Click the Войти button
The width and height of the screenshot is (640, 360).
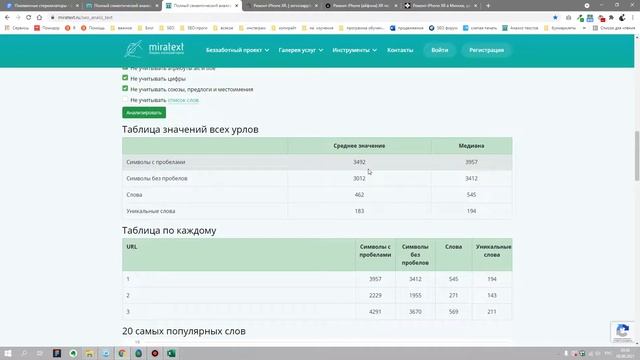[440, 50]
